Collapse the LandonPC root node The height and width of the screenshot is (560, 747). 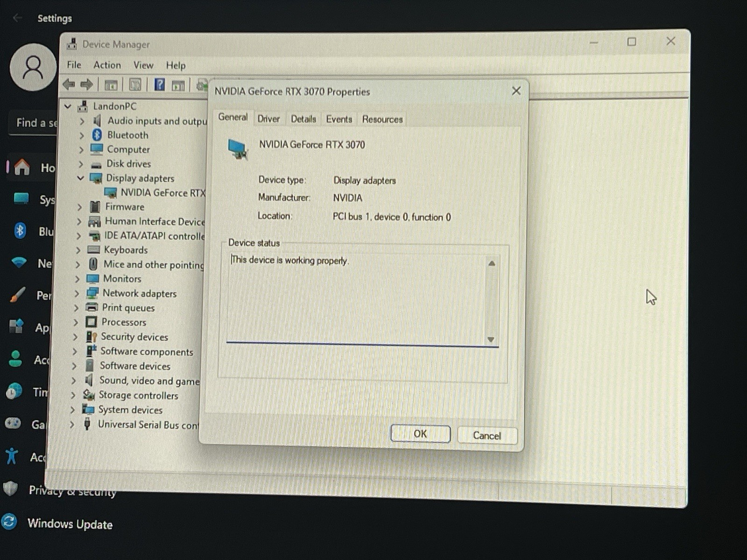[x=68, y=106]
